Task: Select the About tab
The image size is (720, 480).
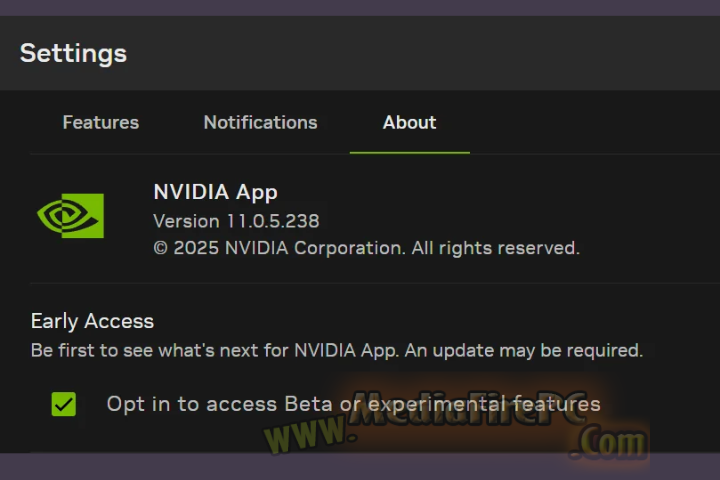Action: point(410,122)
